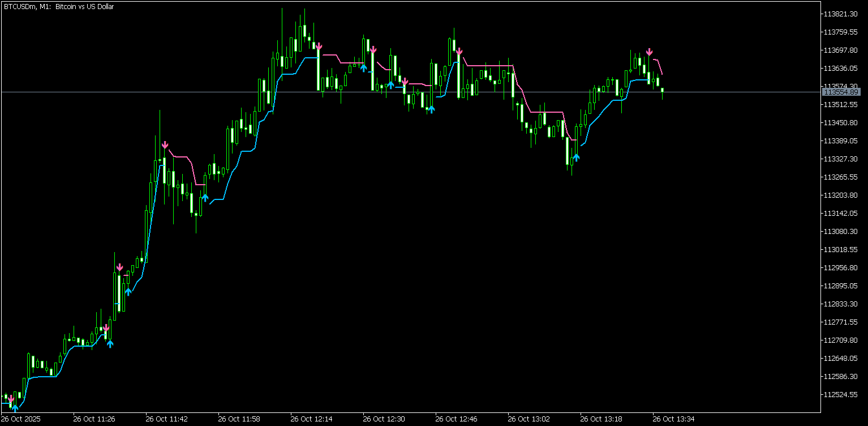This screenshot has height=426, width=868.
Task: Click the 113142.05 price scale label
Action: click(x=841, y=213)
